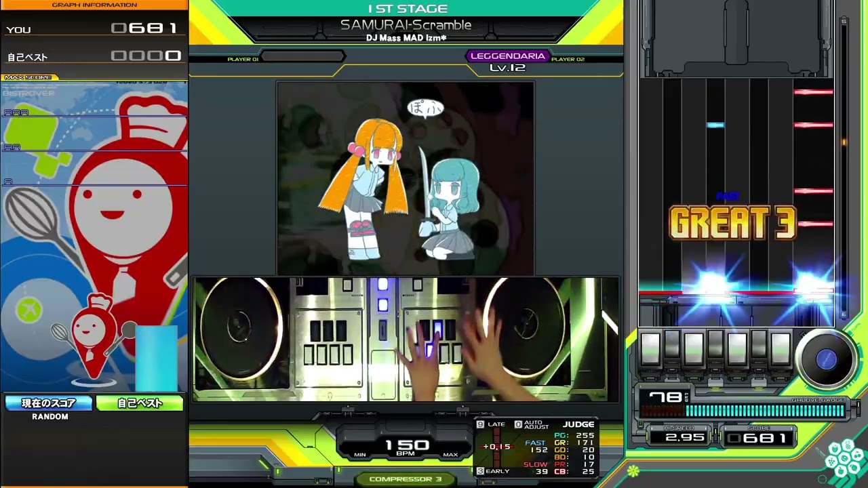The width and height of the screenshot is (868, 488).
Task: Tap the seventh white key by turntable
Action: (781, 348)
